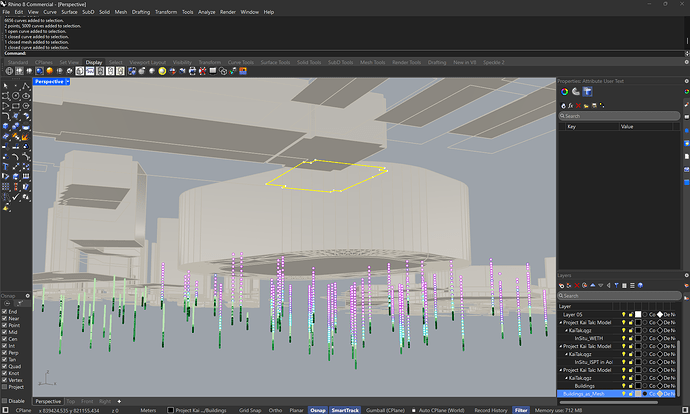Click the orange sphere display mode icon
Screen dimensions: 690x414
click(49, 71)
